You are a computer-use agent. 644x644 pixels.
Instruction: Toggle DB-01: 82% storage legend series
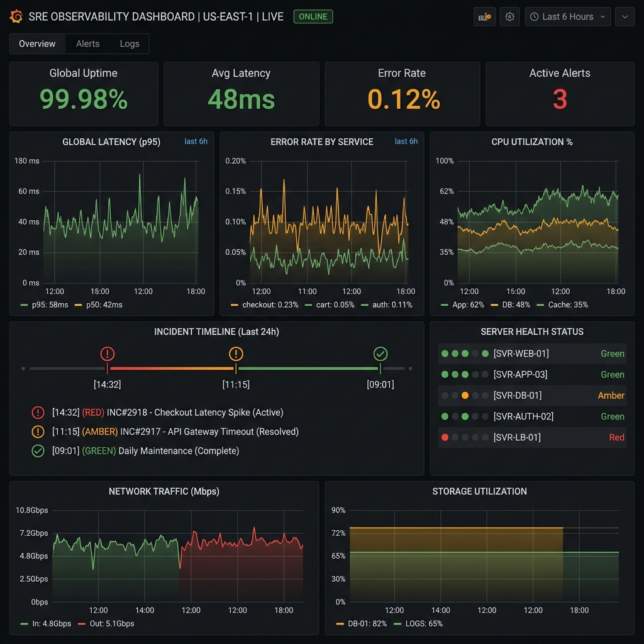pyautogui.click(x=362, y=623)
